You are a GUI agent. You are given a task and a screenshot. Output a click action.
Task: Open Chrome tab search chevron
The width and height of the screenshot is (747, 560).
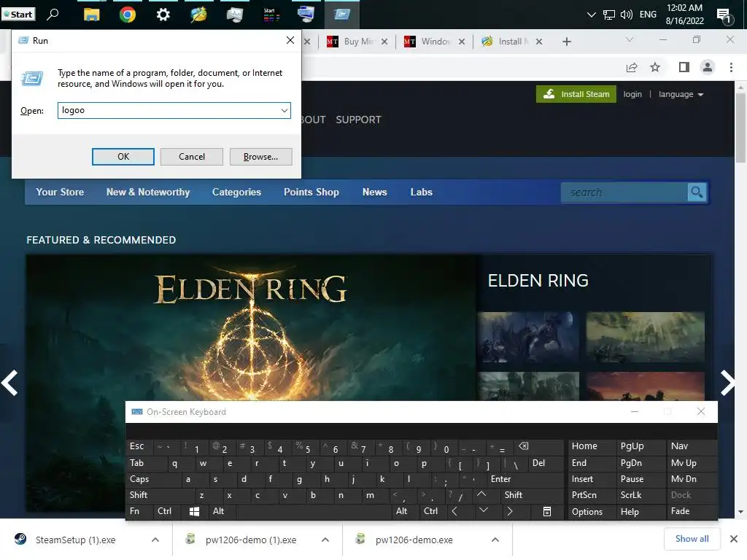630,39
